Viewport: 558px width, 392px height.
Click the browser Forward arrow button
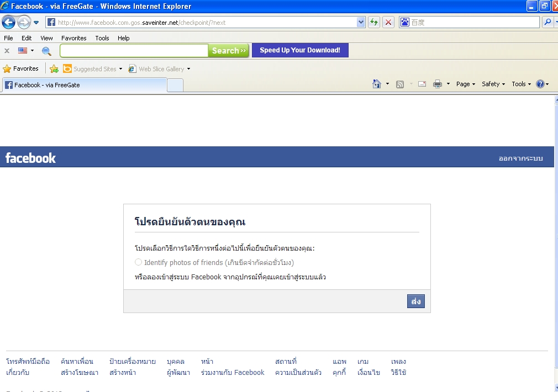(x=24, y=23)
